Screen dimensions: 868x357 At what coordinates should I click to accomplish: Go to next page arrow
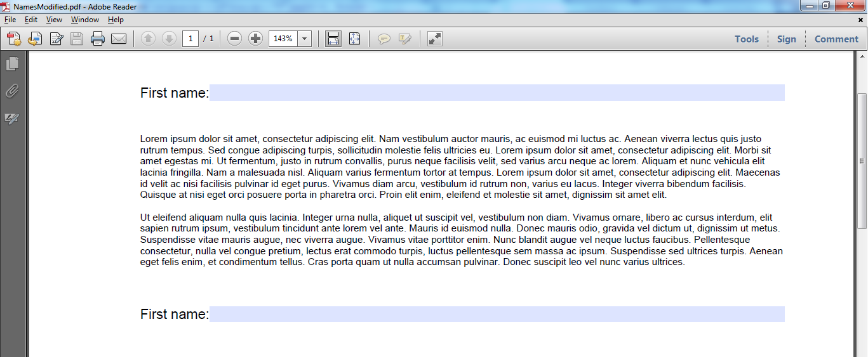[169, 39]
